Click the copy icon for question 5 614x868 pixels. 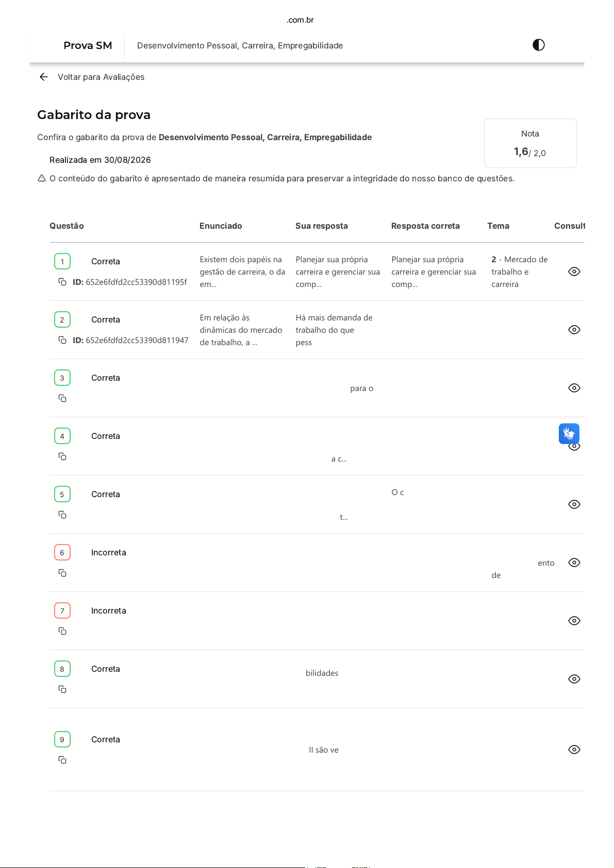pos(62,515)
